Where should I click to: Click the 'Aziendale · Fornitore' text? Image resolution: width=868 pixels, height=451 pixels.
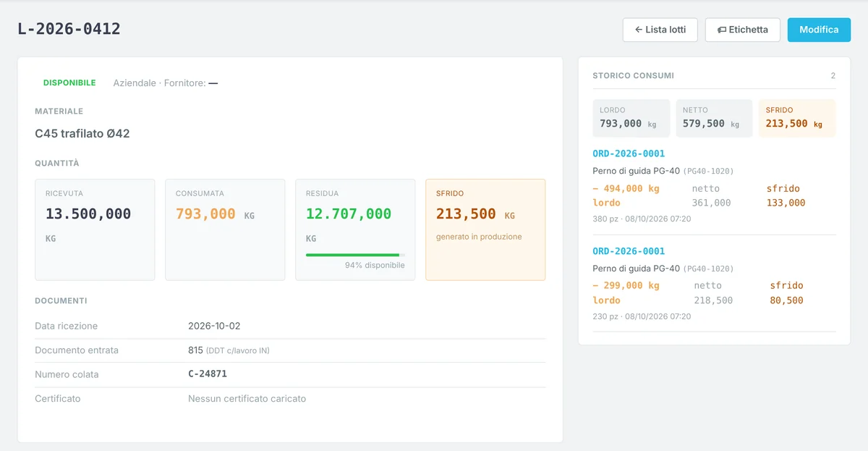pyautogui.click(x=166, y=83)
